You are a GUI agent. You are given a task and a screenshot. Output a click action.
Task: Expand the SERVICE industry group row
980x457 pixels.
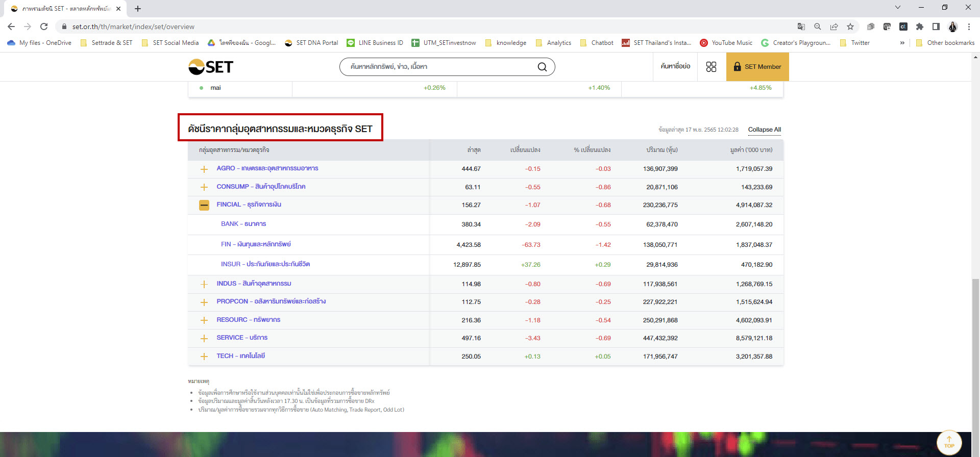point(204,338)
